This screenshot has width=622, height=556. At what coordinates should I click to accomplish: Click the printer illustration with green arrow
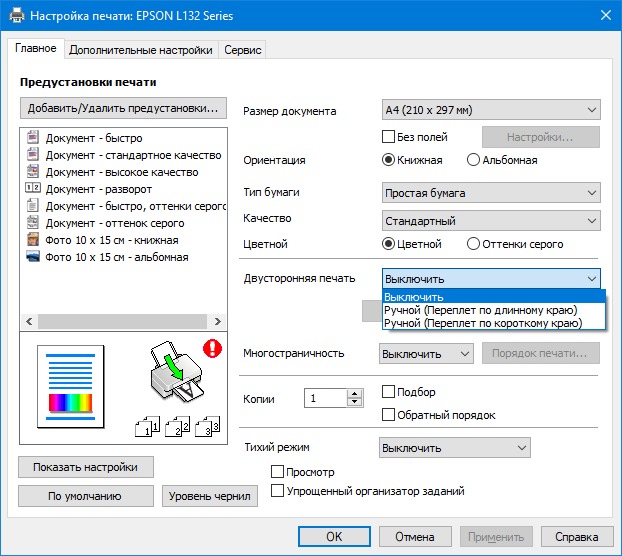pos(177,371)
